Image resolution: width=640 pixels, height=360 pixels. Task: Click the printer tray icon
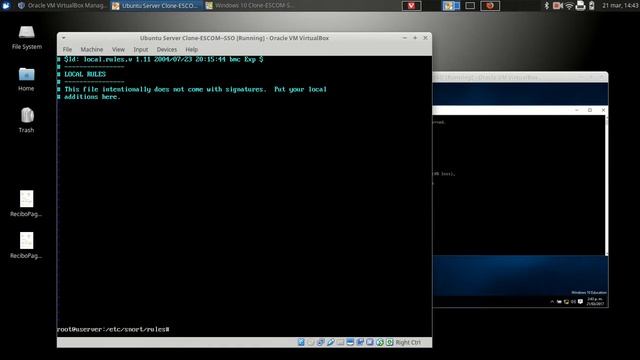pos(580,5)
